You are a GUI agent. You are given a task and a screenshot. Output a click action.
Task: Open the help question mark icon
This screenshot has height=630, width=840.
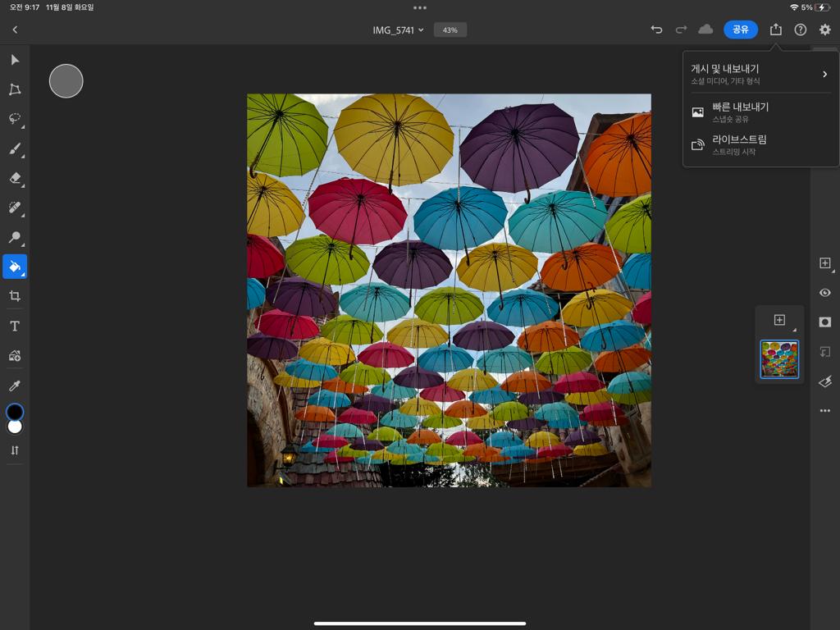pyautogui.click(x=801, y=30)
